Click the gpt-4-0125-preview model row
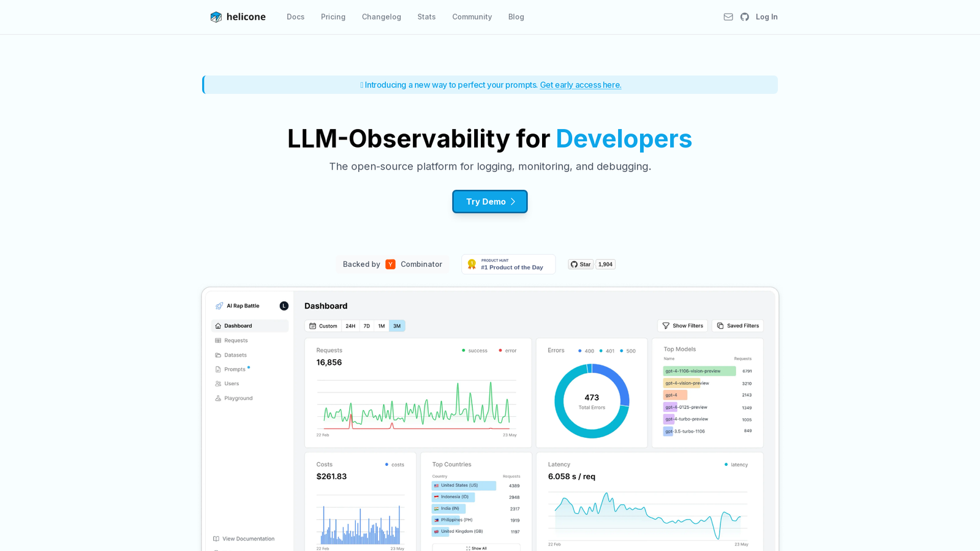The width and height of the screenshot is (980, 551). click(x=707, y=407)
